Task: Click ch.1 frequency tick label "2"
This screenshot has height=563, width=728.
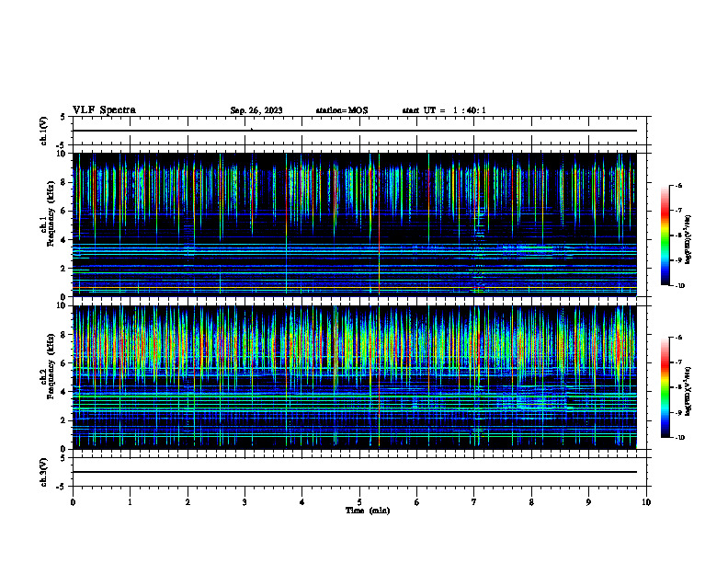Action: pos(63,269)
